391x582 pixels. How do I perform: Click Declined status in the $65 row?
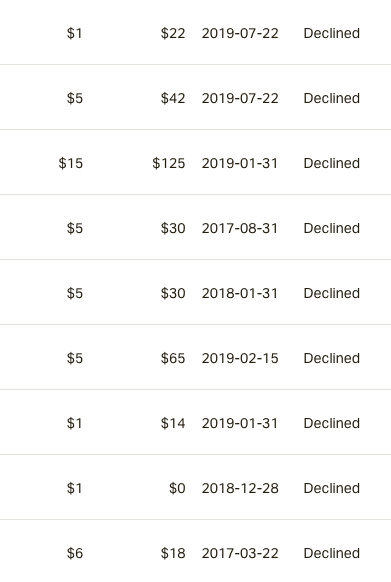(x=332, y=358)
